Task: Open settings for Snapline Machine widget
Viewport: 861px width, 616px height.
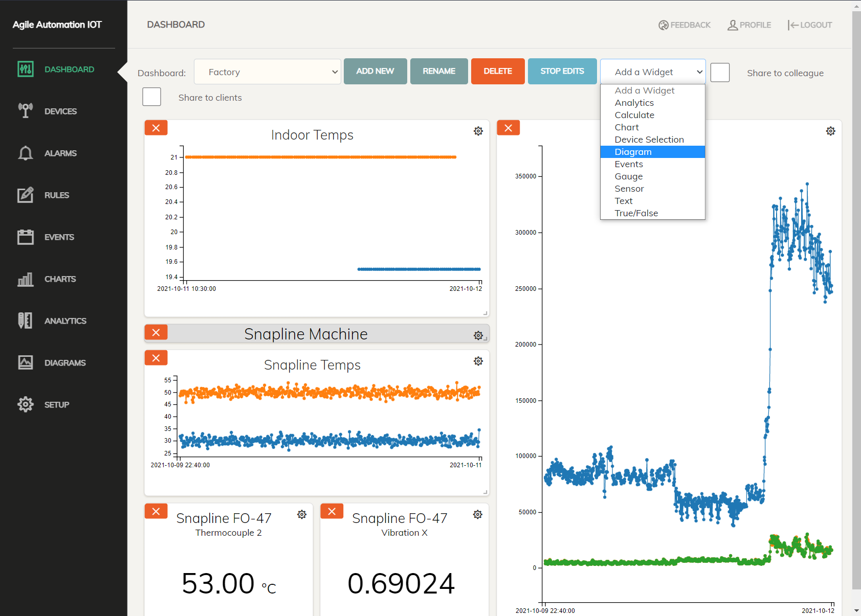Action: 478,336
